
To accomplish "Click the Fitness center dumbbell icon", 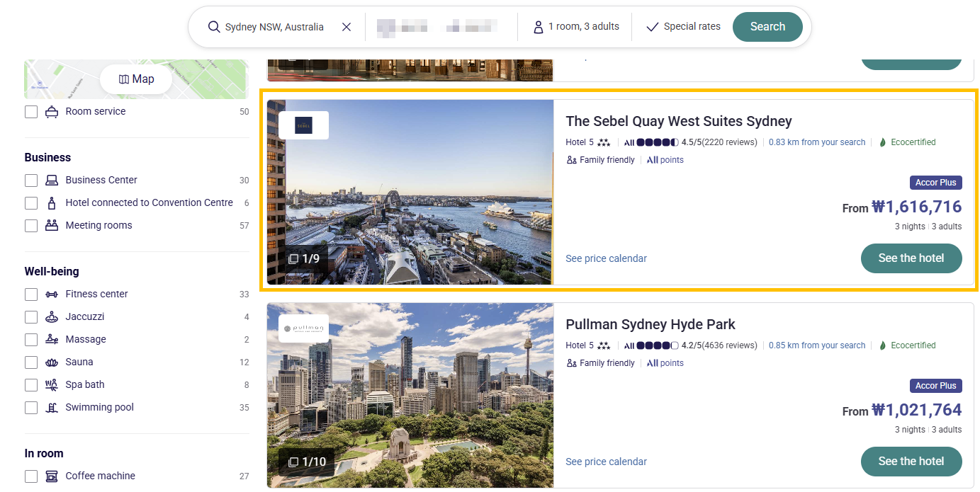I will click(52, 294).
